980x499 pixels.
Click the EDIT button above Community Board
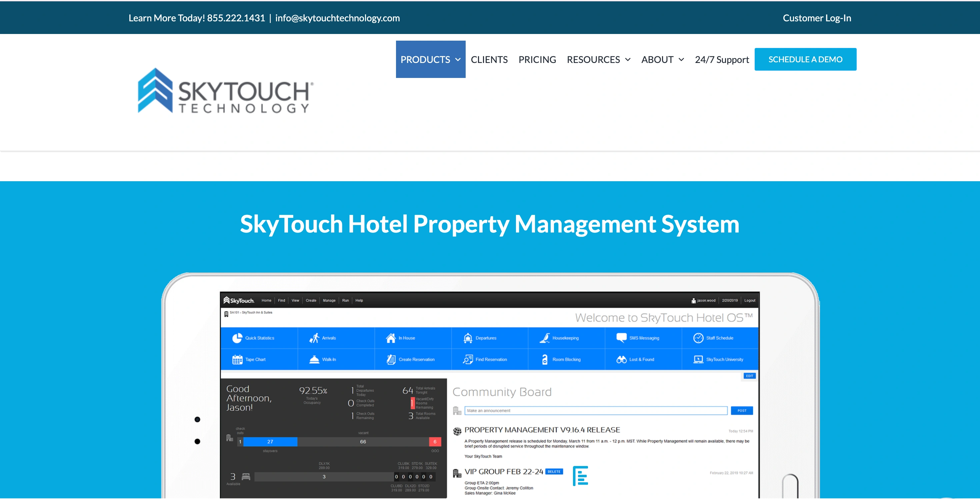coord(749,376)
